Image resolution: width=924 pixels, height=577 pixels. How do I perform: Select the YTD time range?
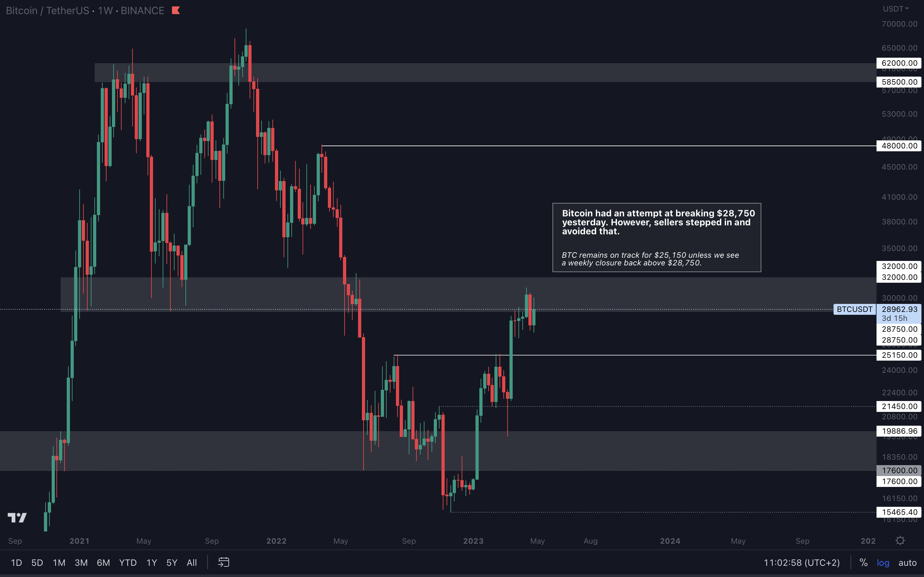pyautogui.click(x=127, y=563)
